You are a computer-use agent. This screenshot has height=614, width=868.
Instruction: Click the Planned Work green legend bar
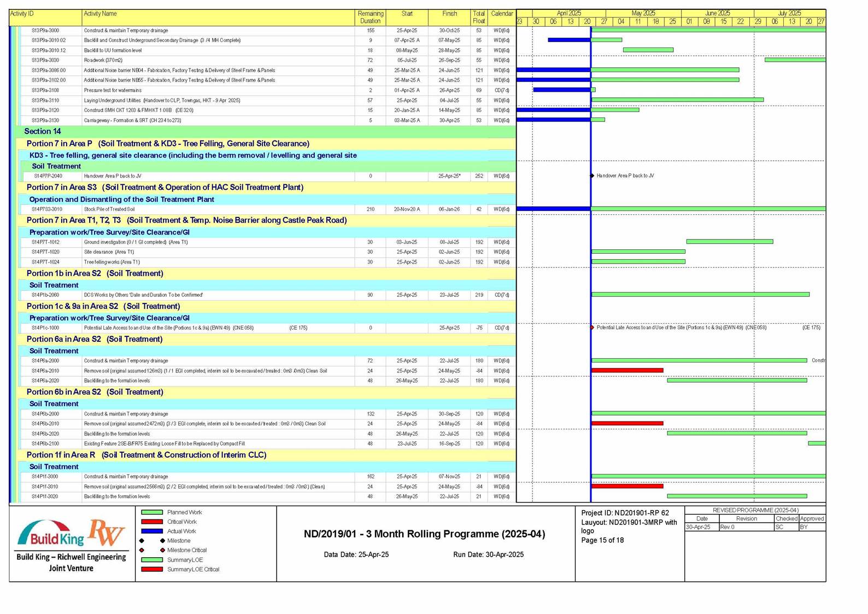[x=152, y=512]
